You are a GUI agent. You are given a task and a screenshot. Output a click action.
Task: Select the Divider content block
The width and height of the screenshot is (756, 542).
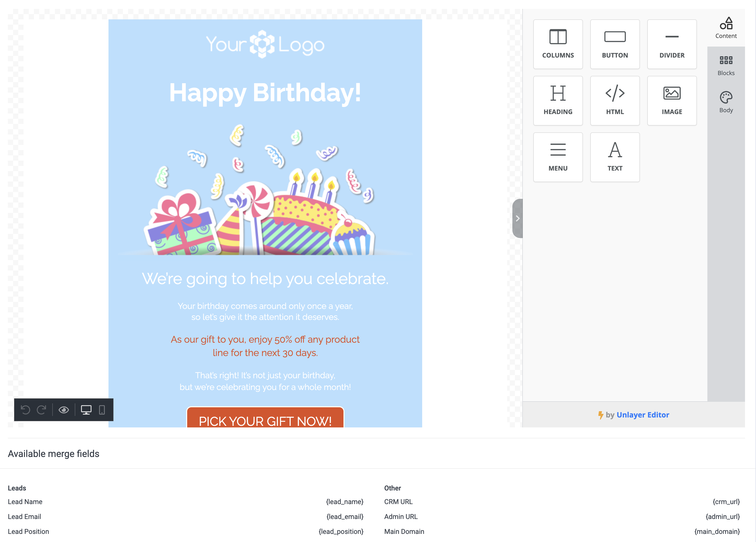coord(672,44)
